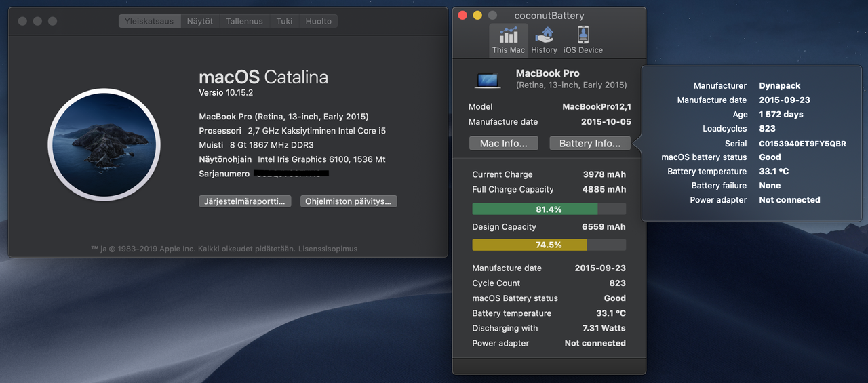Open the Tuki tab

285,22
